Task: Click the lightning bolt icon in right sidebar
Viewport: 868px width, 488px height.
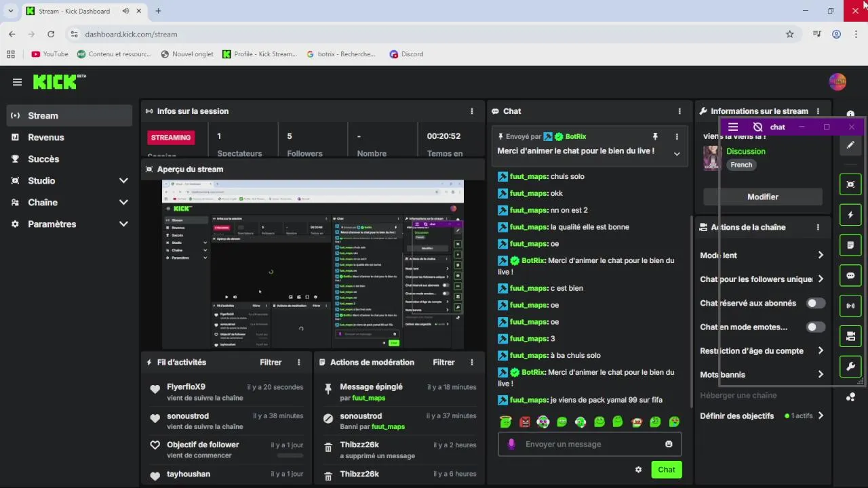Action: click(850, 215)
